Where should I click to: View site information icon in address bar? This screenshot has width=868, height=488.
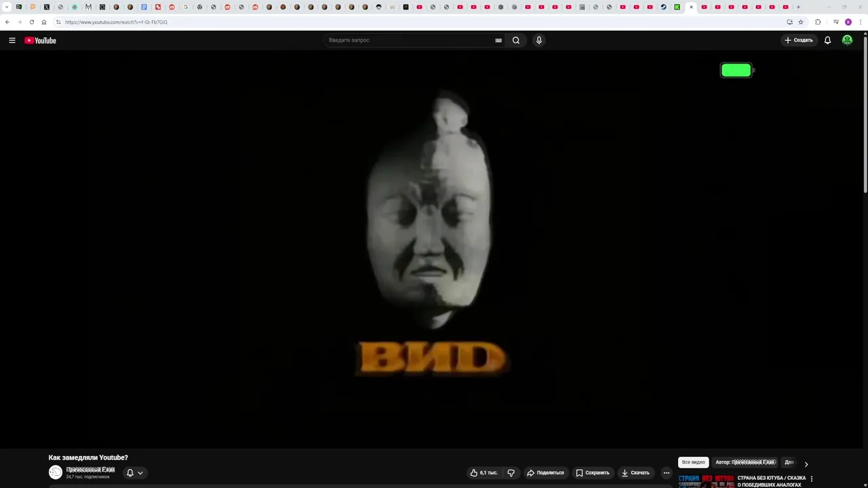click(58, 22)
